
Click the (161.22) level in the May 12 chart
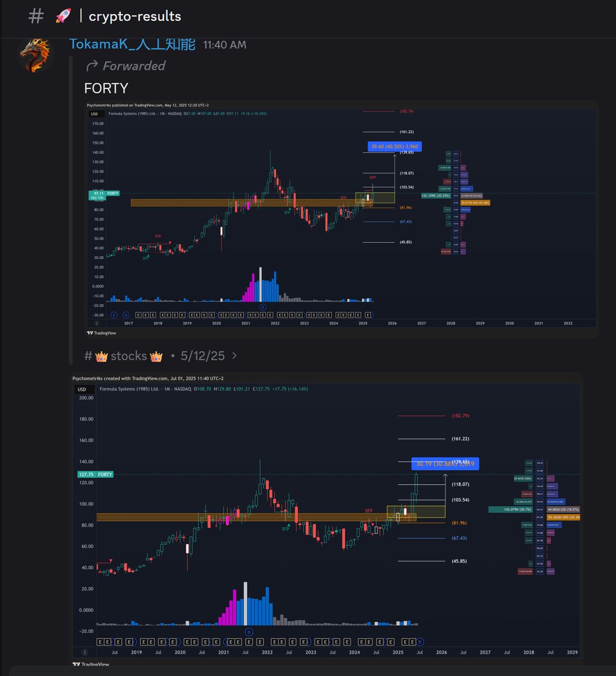click(407, 132)
